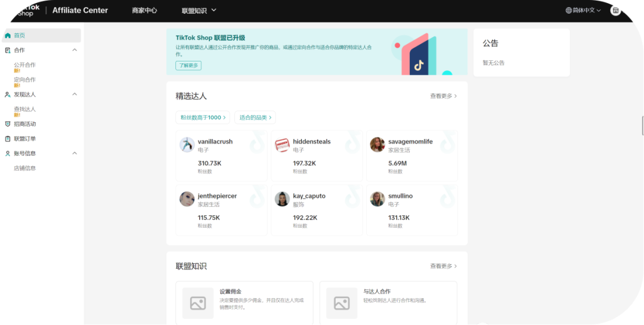Viewport: 644px width, 325px height.
Task: Open 商家中心 in the top navigation
Action: [x=144, y=10]
